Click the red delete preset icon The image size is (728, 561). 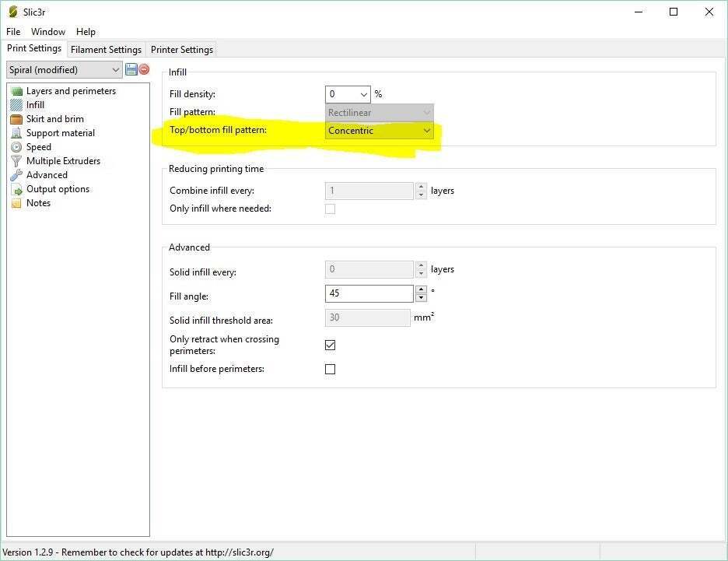(x=145, y=69)
